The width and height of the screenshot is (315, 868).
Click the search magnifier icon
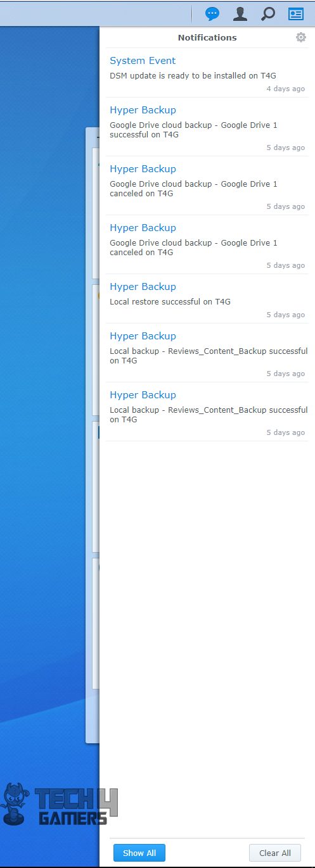pos(268,13)
